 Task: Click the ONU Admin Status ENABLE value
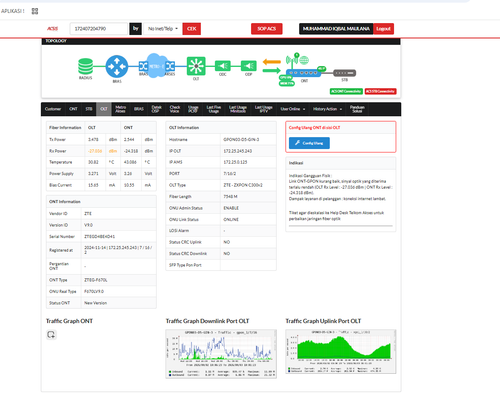(231, 208)
